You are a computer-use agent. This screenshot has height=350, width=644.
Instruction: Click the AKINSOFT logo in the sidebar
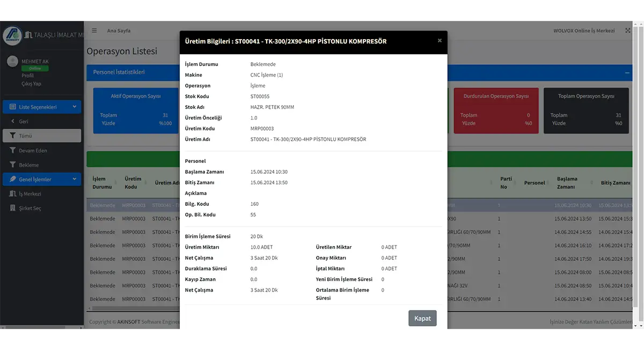12,35
